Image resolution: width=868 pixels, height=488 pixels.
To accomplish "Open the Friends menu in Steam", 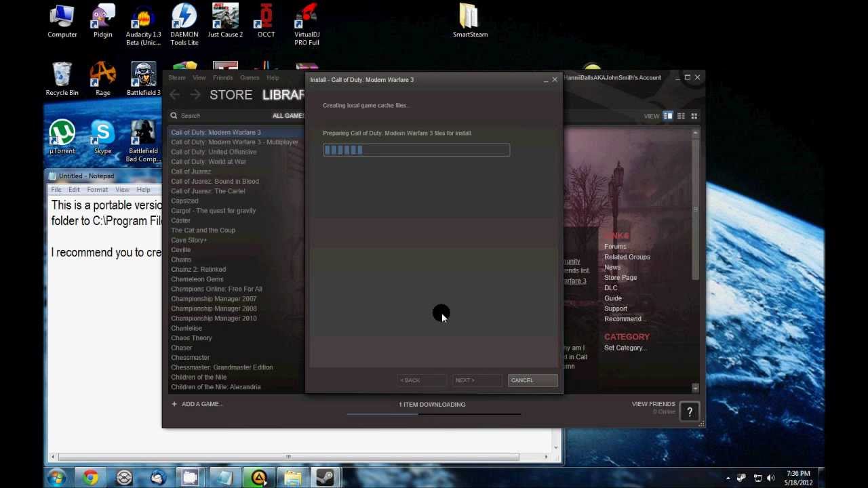I will click(x=222, y=78).
